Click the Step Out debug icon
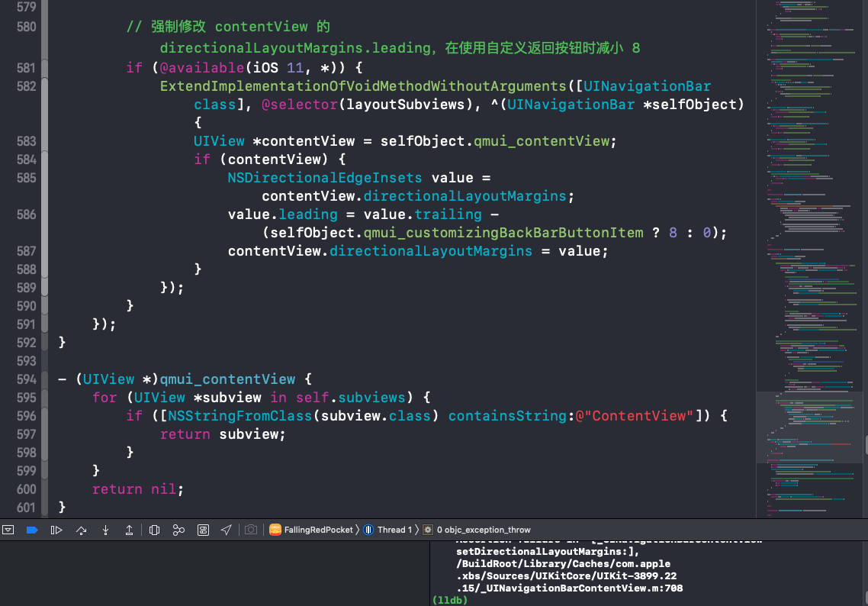Viewport: 868px width, 606px height. [x=129, y=530]
